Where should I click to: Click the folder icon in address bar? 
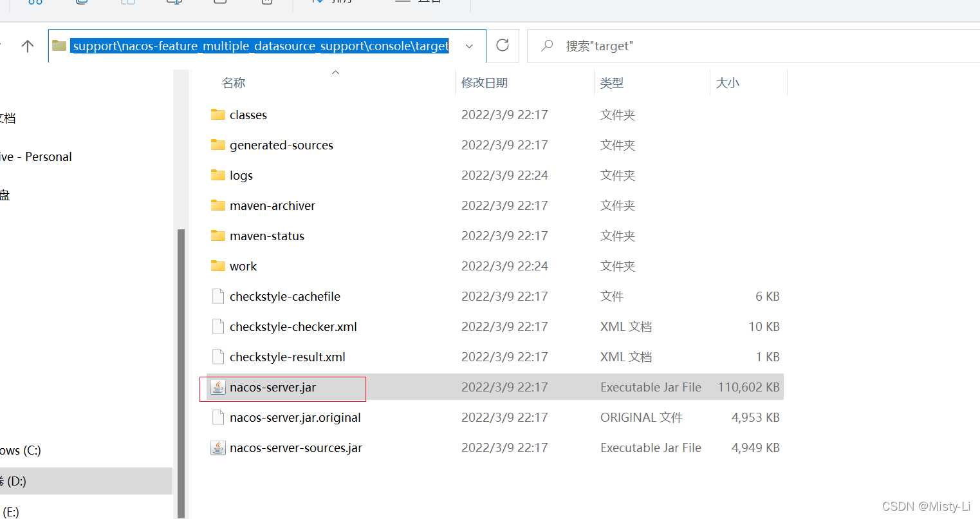(60, 46)
